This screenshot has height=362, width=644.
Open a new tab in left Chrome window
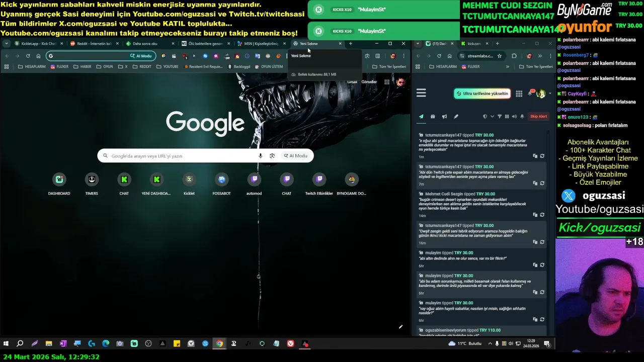coord(351,44)
